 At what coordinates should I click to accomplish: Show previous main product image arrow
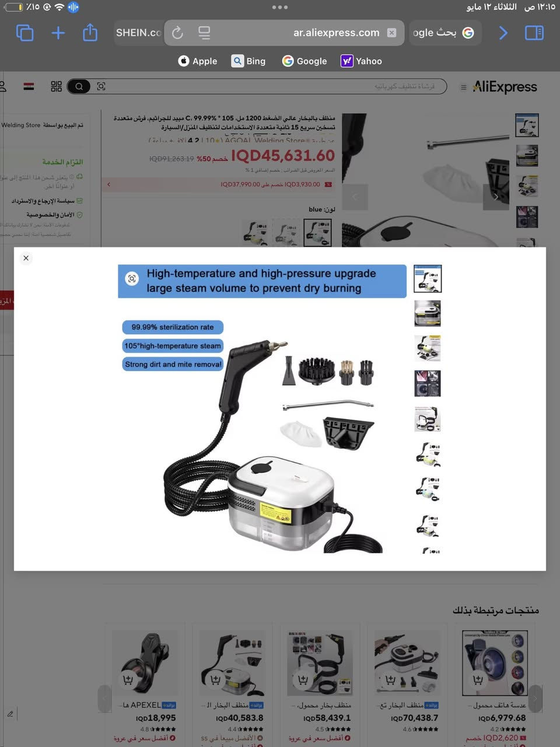(x=355, y=197)
